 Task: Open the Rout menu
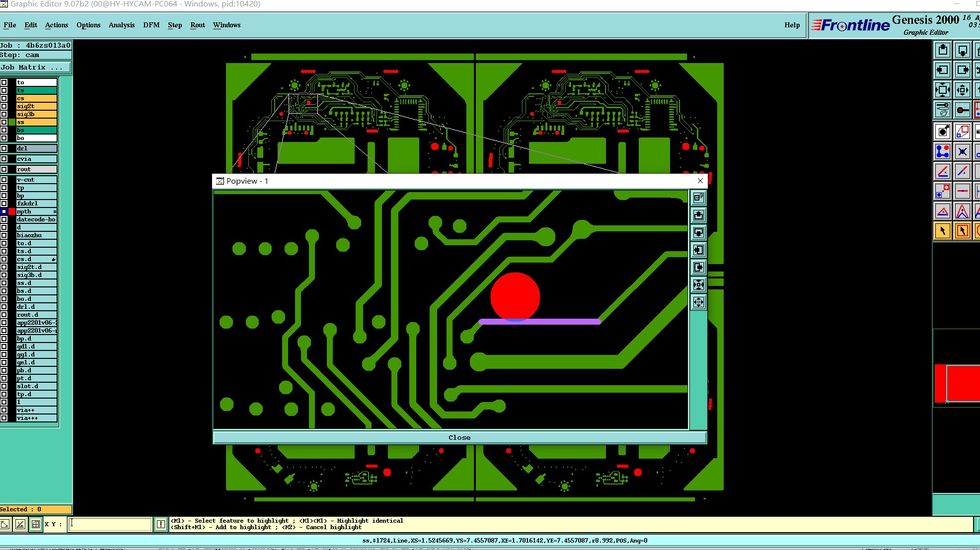click(197, 25)
